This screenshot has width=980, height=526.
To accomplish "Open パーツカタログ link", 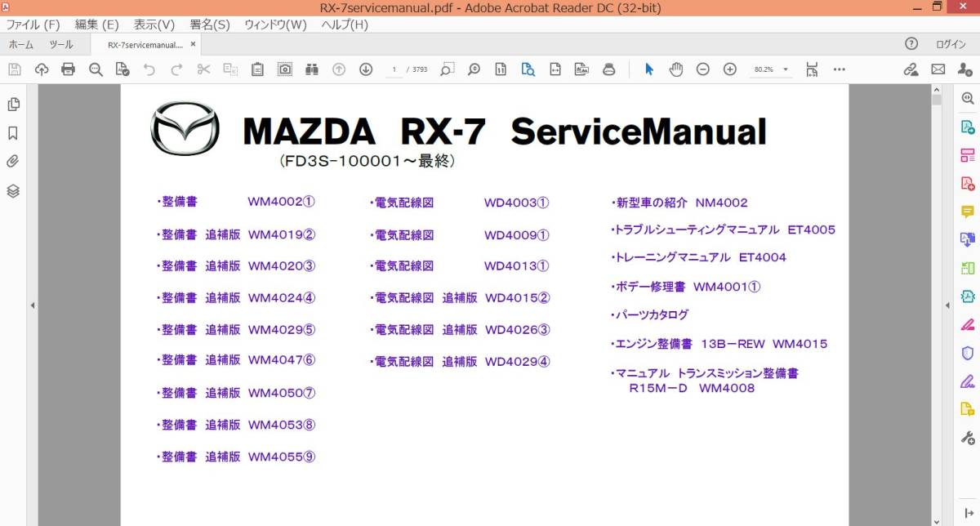I will tap(650, 314).
